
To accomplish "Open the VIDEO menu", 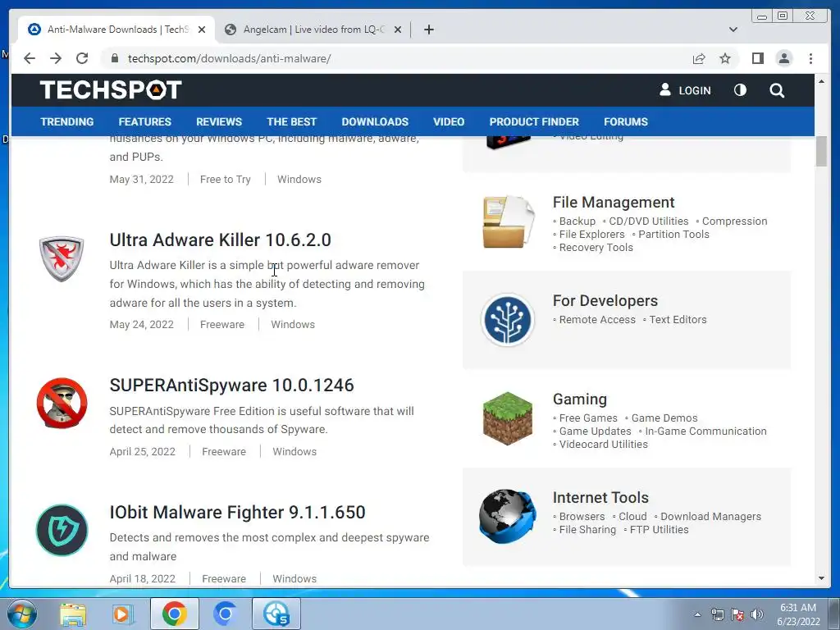I will pyautogui.click(x=449, y=121).
